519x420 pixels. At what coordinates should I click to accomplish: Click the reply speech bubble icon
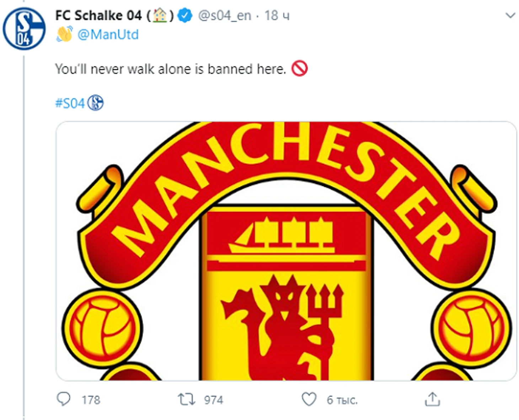pyautogui.click(x=64, y=399)
